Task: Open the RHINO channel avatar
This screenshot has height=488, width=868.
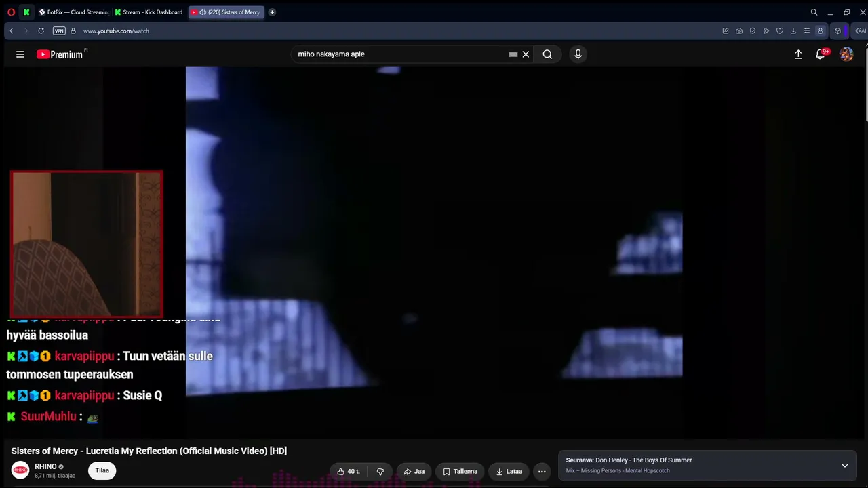Action: (x=20, y=470)
